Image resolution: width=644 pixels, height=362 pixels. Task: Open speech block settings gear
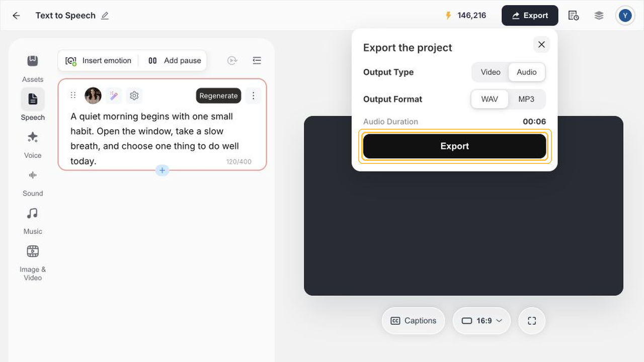coord(134,96)
